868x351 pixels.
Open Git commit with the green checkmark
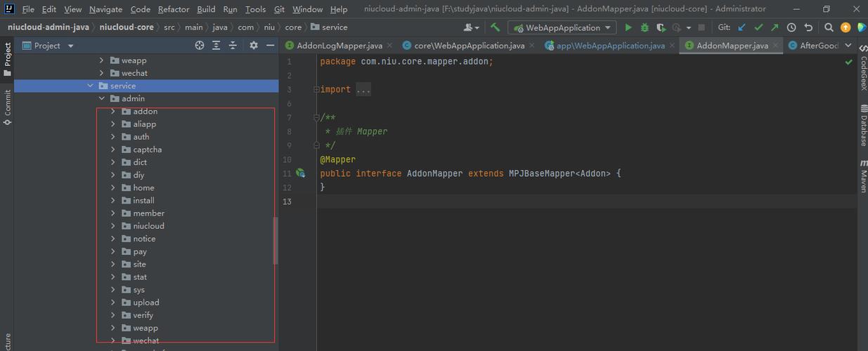758,27
